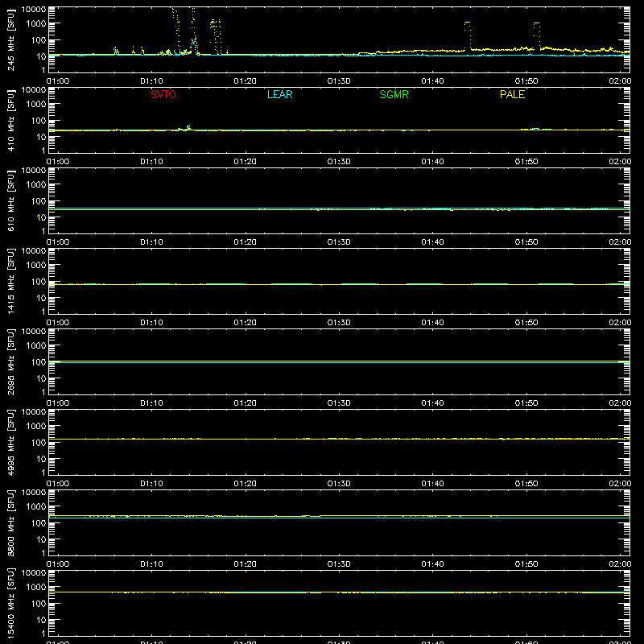
Task: Click the 1000 y-axis tick of 410 MHz plot
Action: click(36, 105)
